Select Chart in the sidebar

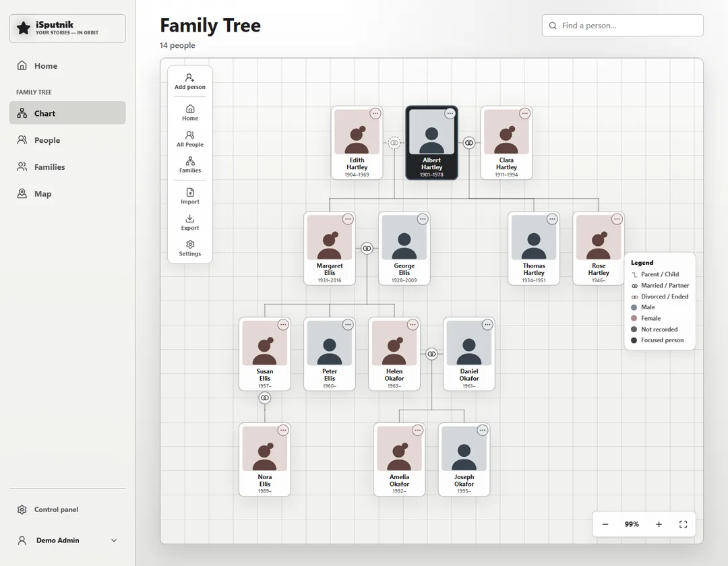click(x=67, y=113)
